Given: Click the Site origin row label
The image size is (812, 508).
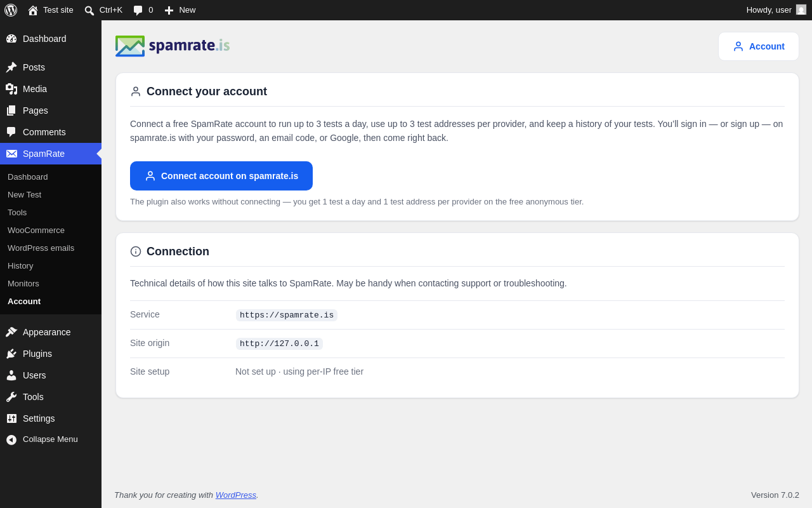Looking at the screenshot, I should pyautogui.click(x=150, y=343).
